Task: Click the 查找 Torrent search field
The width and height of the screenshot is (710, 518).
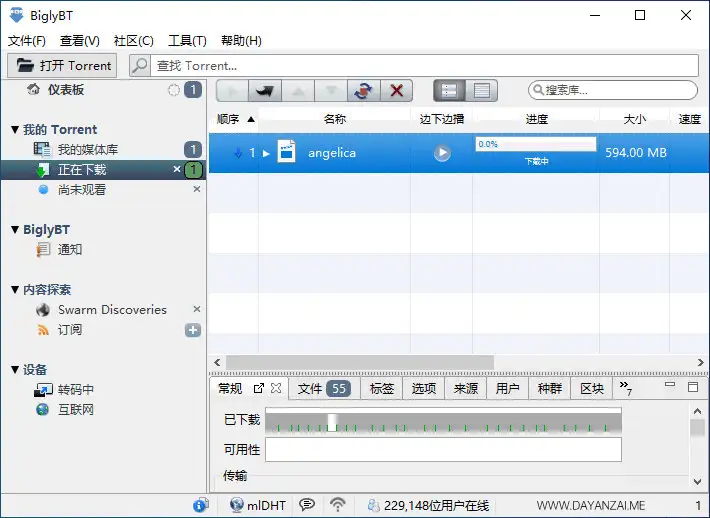Action: (420, 66)
